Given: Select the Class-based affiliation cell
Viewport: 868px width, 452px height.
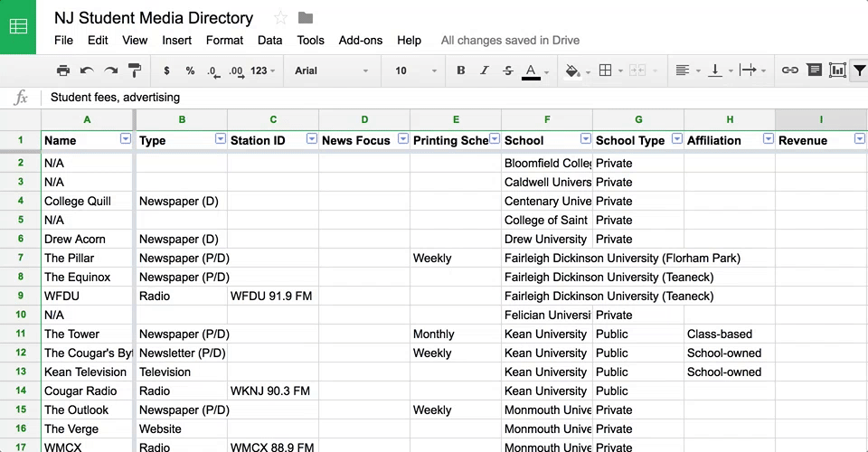Looking at the screenshot, I should coord(730,334).
